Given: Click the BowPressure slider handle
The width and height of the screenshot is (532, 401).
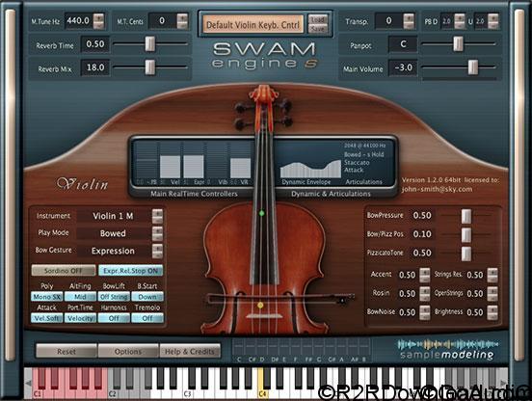Looking at the screenshot, I should tap(466, 216).
